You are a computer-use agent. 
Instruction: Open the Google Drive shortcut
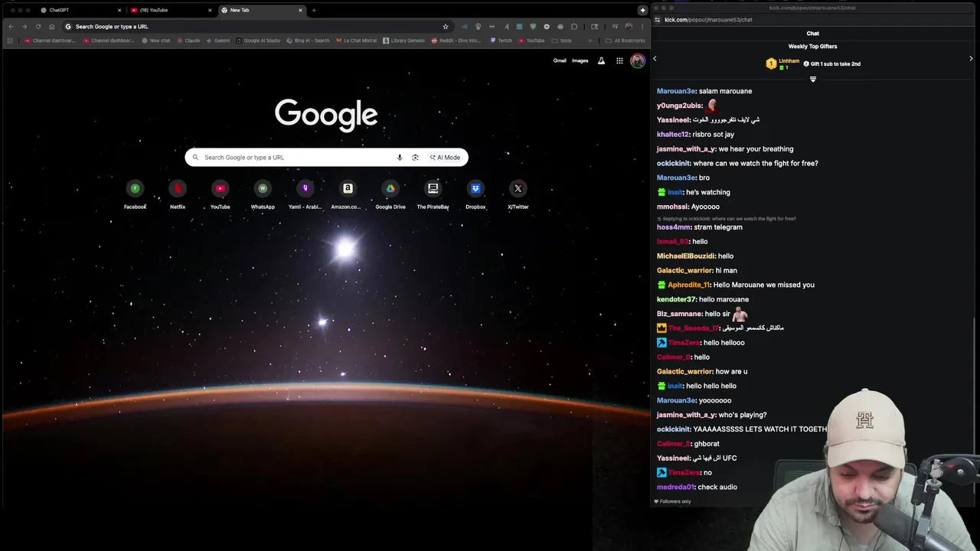pos(390,194)
